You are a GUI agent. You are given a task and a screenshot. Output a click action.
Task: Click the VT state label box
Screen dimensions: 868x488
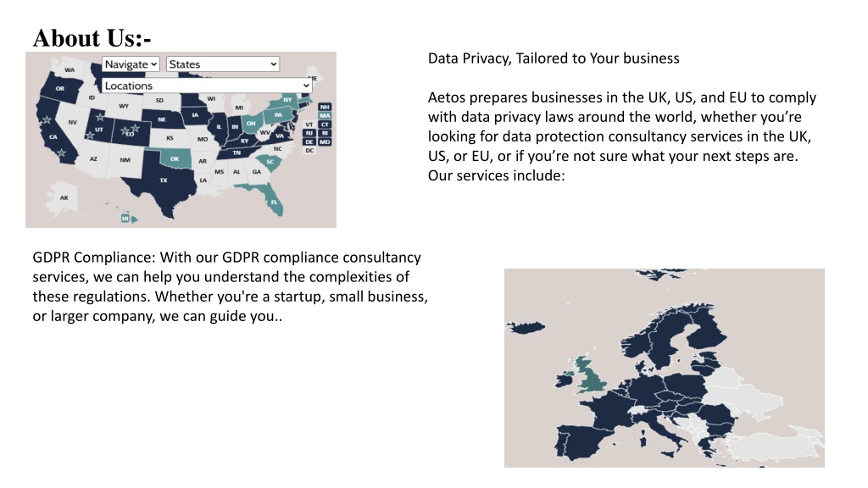pyautogui.click(x=309, y=125)
